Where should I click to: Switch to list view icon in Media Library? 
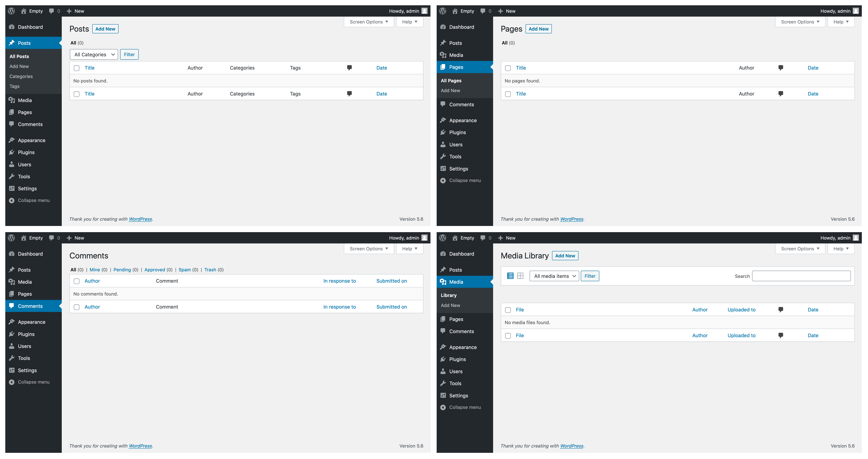[510, 276]
